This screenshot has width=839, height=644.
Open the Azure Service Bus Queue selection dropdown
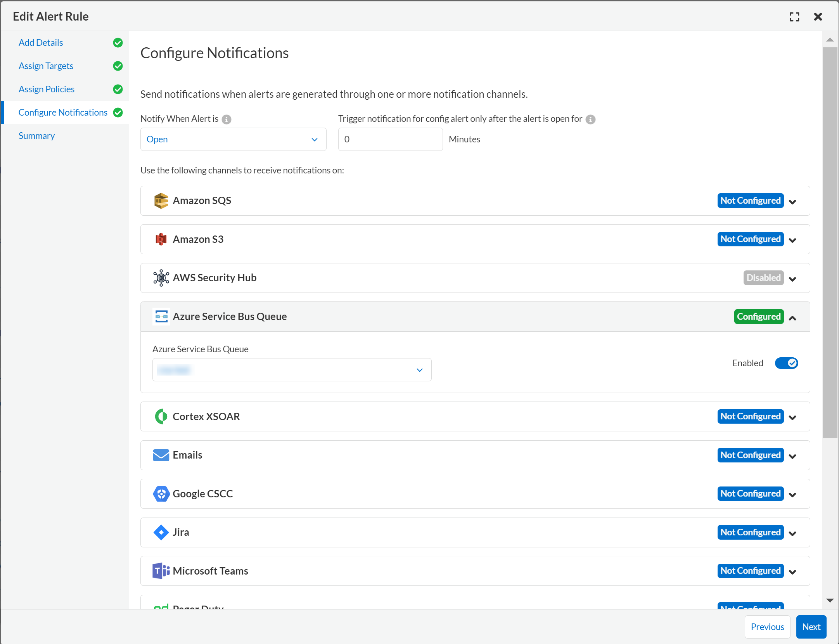click(292, 370)
